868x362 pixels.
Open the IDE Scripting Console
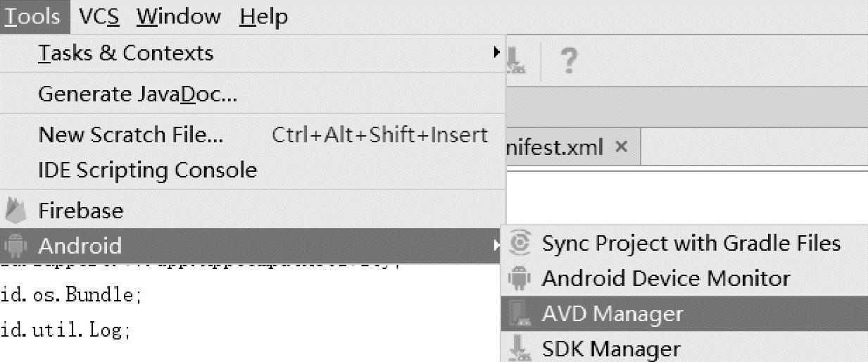point(147,170)
